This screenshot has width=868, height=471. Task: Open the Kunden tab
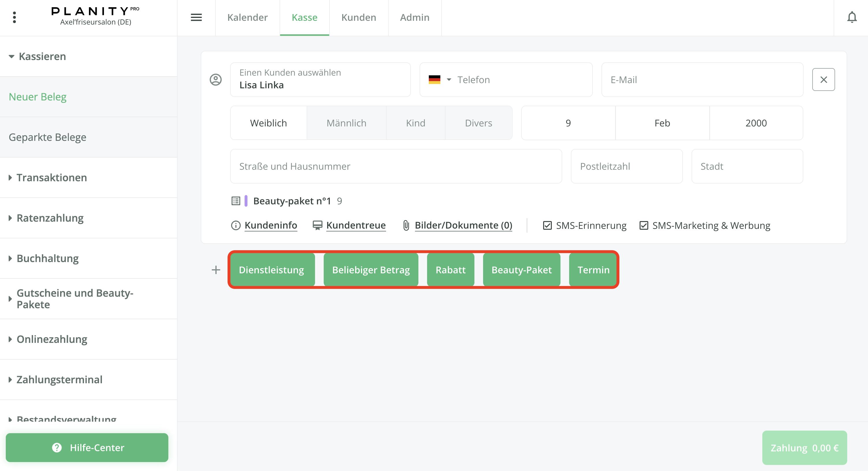359,17
